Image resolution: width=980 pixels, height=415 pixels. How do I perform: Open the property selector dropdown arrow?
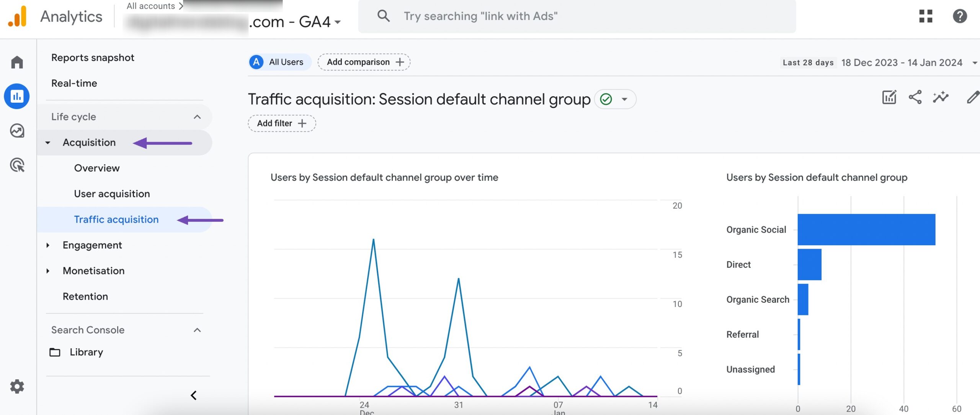tap(338, 22)
